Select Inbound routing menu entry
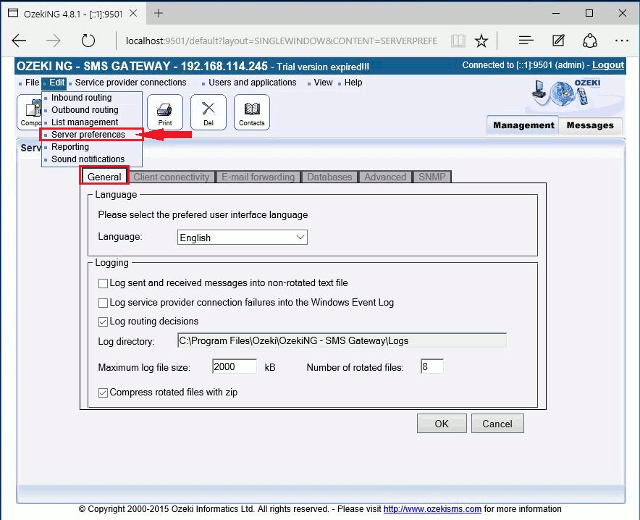 (x=81, y=98)
